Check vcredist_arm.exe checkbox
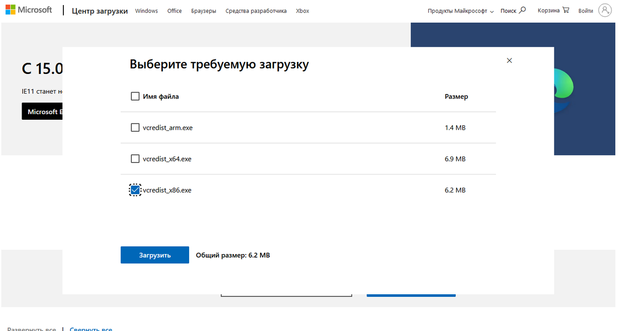This screenshot has height=331, width=644. 135,127
